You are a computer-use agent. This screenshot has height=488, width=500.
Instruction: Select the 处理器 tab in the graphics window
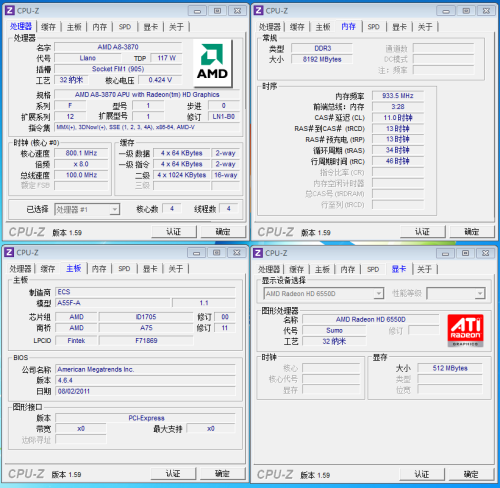pos(269,269)
